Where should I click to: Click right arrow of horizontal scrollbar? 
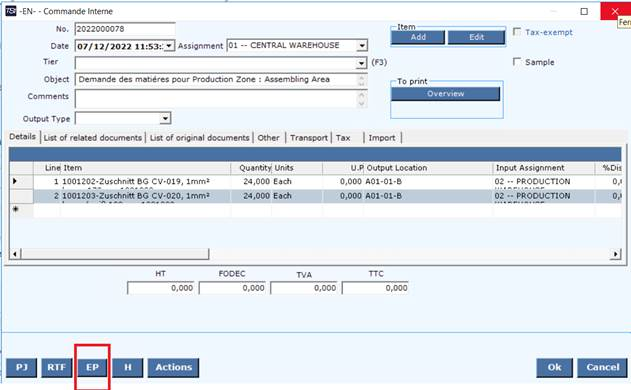coord(616,254)
